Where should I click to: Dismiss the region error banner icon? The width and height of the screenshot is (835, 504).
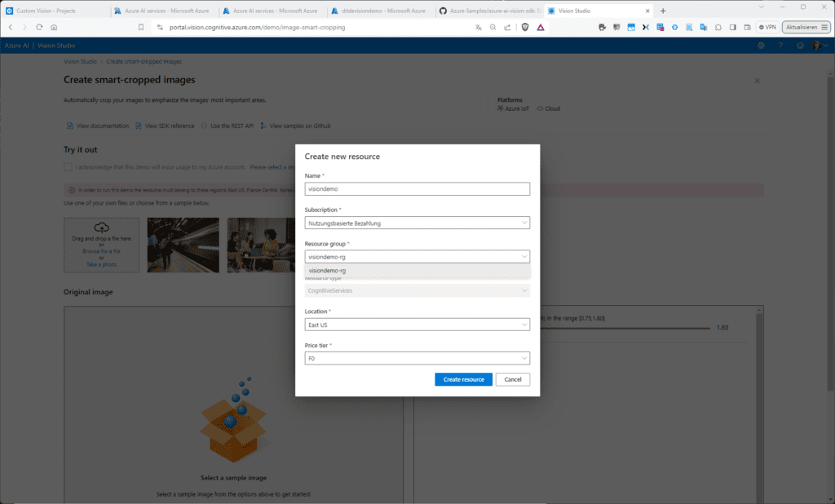72,190
